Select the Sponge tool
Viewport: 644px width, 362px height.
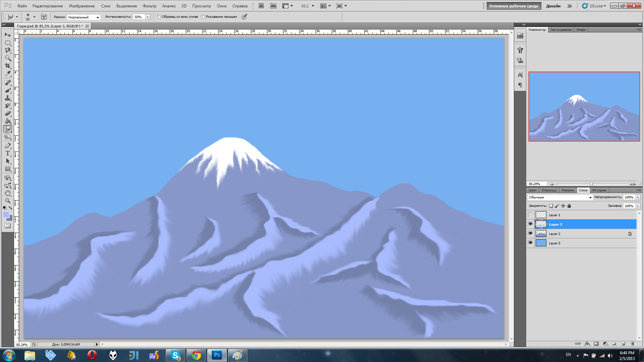[8, 136]
